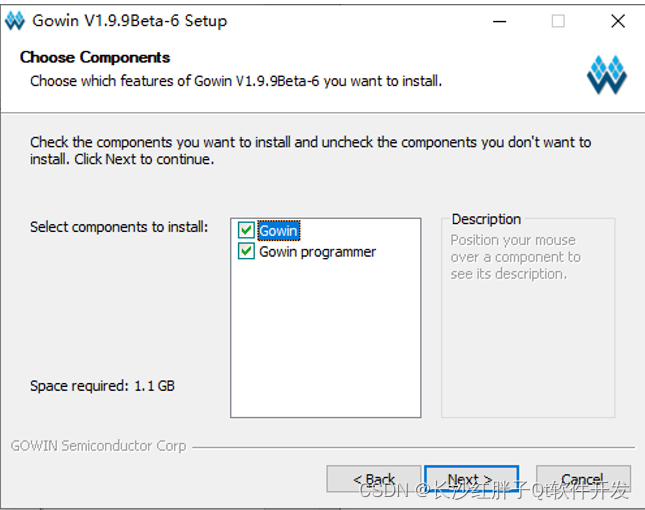Click the Choose Components heading
The width and height of the screenshot is (645, 510).
coord(95,57)
